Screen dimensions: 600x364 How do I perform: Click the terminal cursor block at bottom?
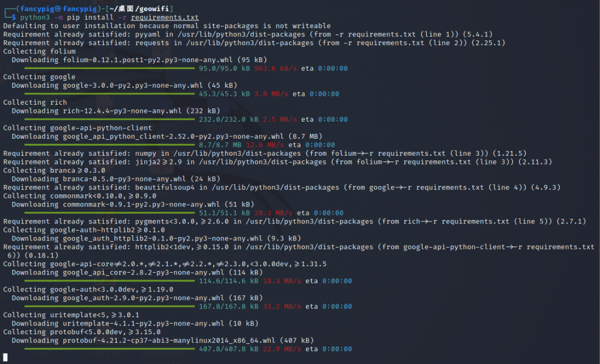tap(5, 358)
